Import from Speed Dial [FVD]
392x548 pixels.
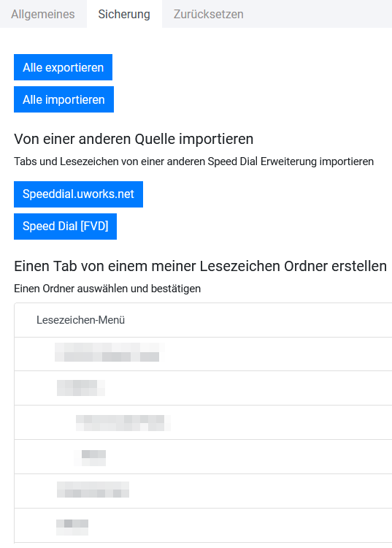(65, 226)
